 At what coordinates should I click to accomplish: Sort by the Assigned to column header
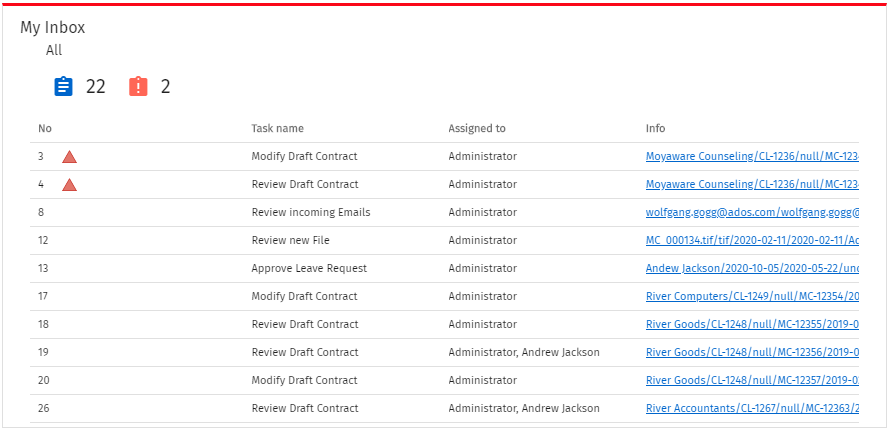point(476,128)
